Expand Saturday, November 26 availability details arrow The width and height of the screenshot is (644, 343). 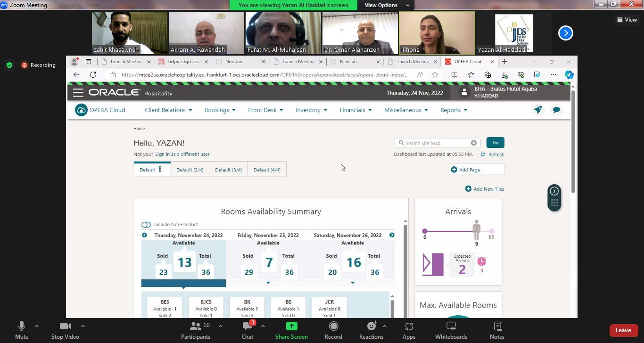point(353,283)
